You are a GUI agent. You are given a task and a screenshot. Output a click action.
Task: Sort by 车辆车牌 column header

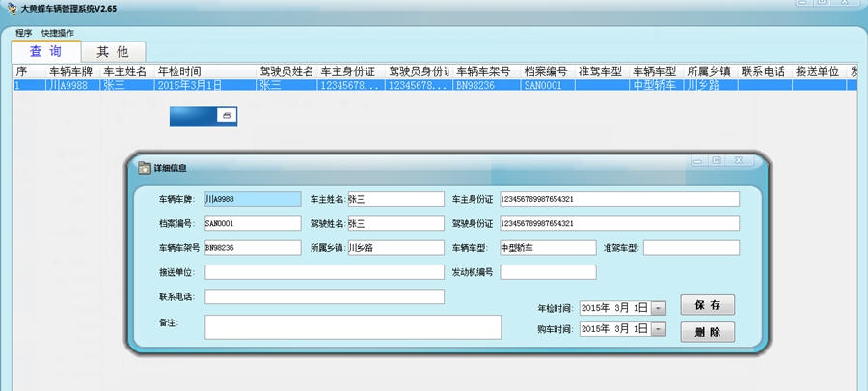(73, 71)
